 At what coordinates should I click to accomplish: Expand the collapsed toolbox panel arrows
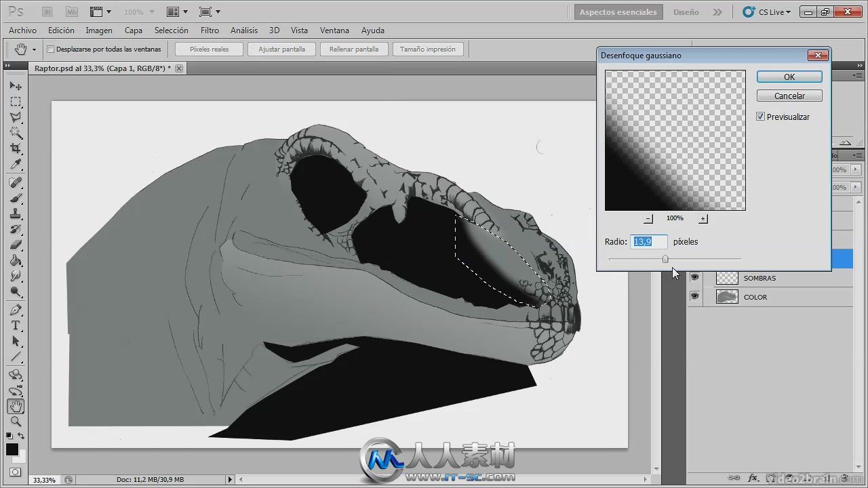7,66
